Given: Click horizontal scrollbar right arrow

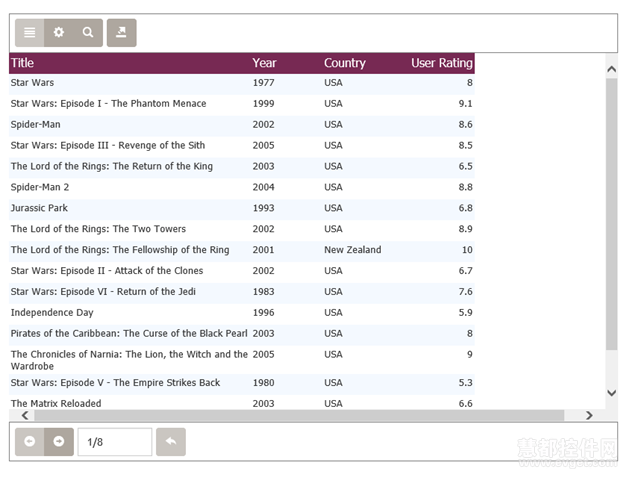Looking at the screenshot, I should pos(589,415).
